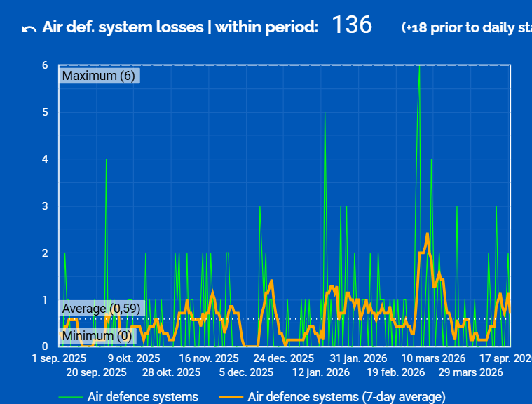
Task: Toggle the 7-day average legend entry
Action: (346, 397)
